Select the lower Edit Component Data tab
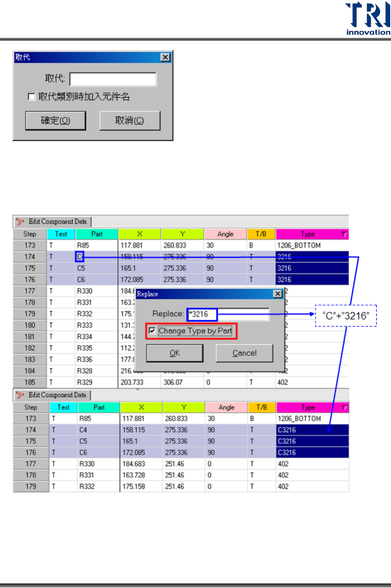The width and height of the screenshot is (391, 588). pos(52,395)
